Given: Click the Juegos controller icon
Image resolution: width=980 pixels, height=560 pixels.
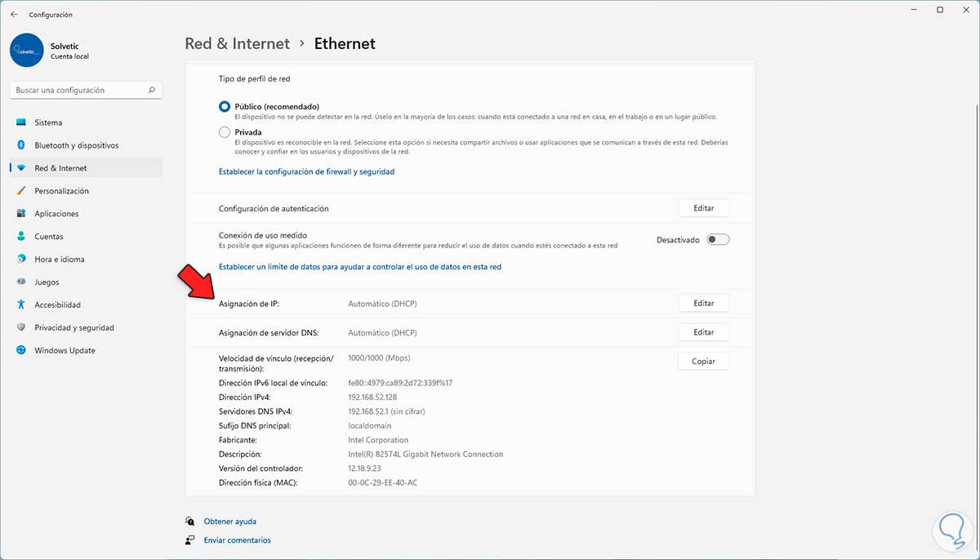Looking at the screenshot, I should 21,282.
